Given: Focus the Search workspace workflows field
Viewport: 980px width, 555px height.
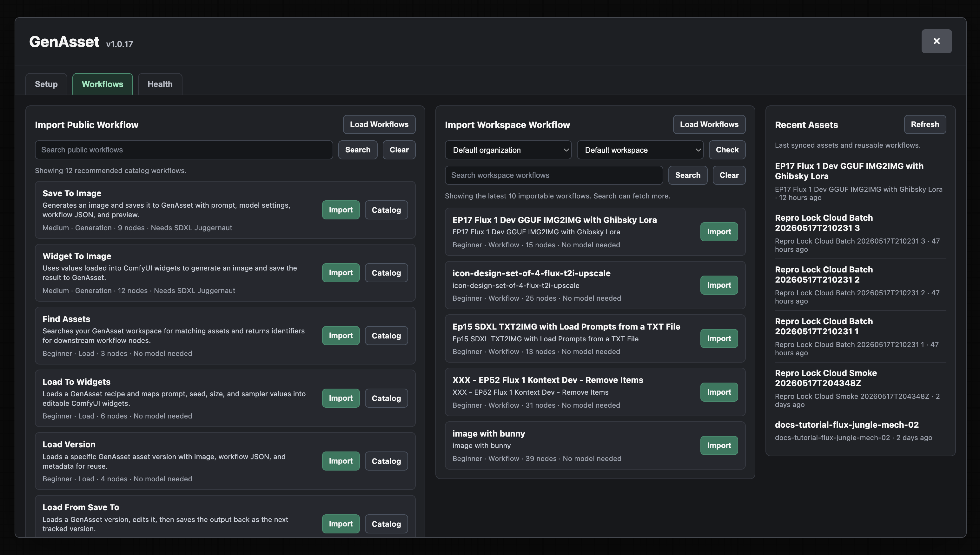Looking at the screenshot, I should 554,175.
